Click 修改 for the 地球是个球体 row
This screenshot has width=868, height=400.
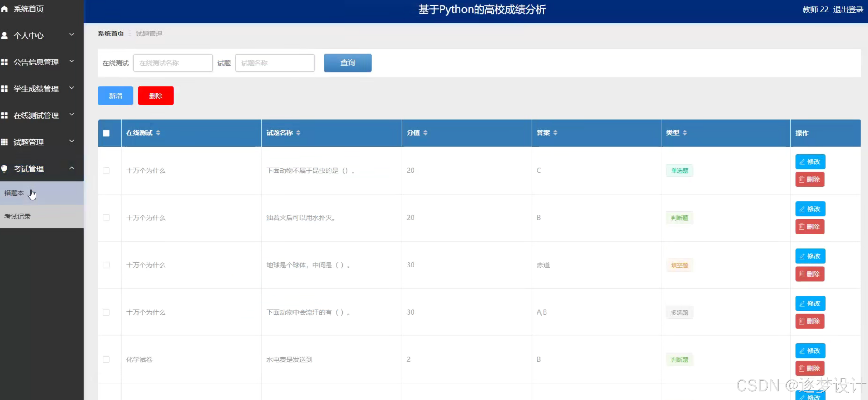click(x=810, y=256)
